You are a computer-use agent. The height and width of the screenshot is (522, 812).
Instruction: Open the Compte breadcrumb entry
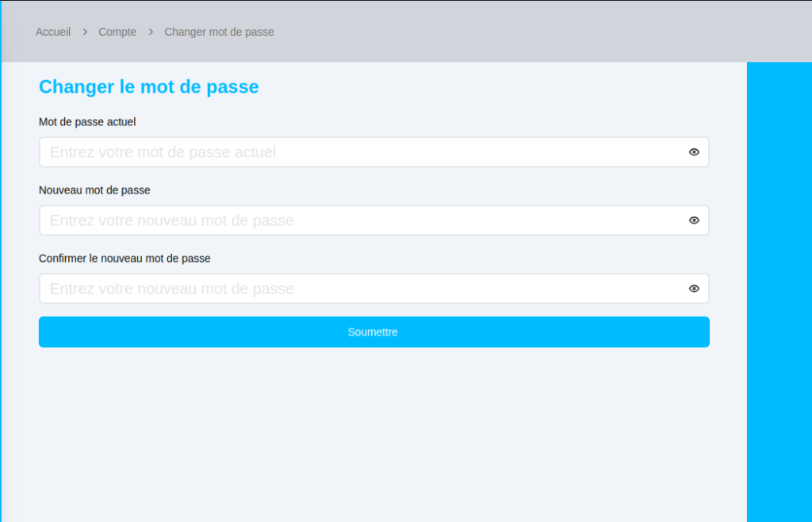[117, 32]
